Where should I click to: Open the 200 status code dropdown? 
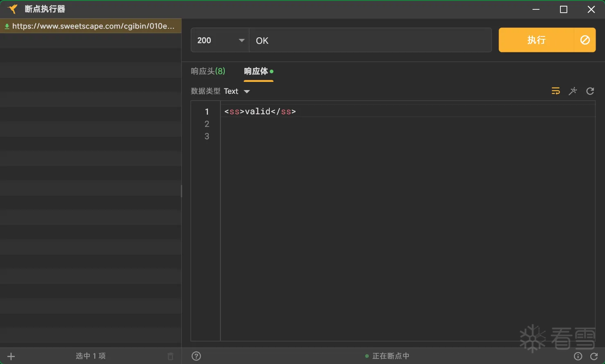[220, 40]
